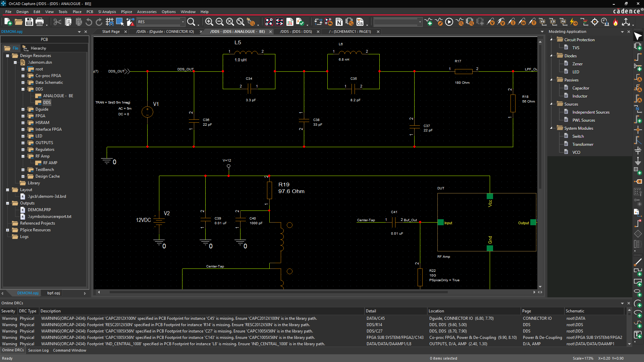Expand the Sources category in Modeling Application
Screen dimensions: 644x362
coord(551,104)
